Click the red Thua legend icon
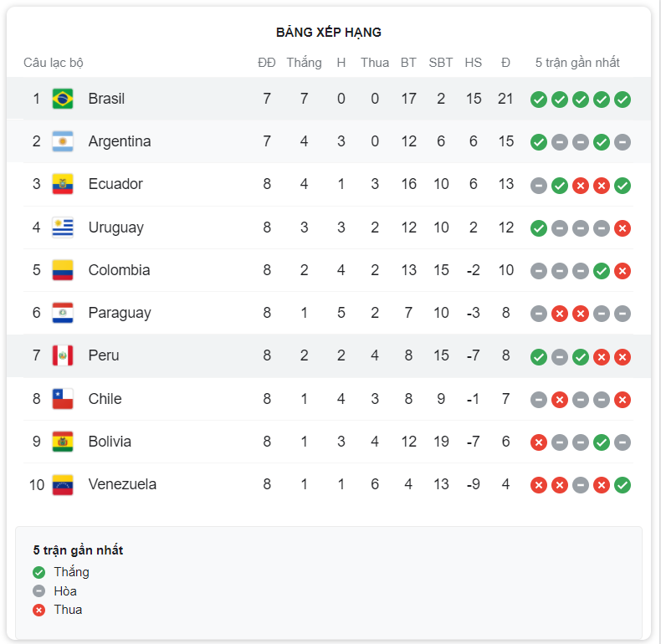Viewport: 661px width, 644px height. tap(38, 610)
